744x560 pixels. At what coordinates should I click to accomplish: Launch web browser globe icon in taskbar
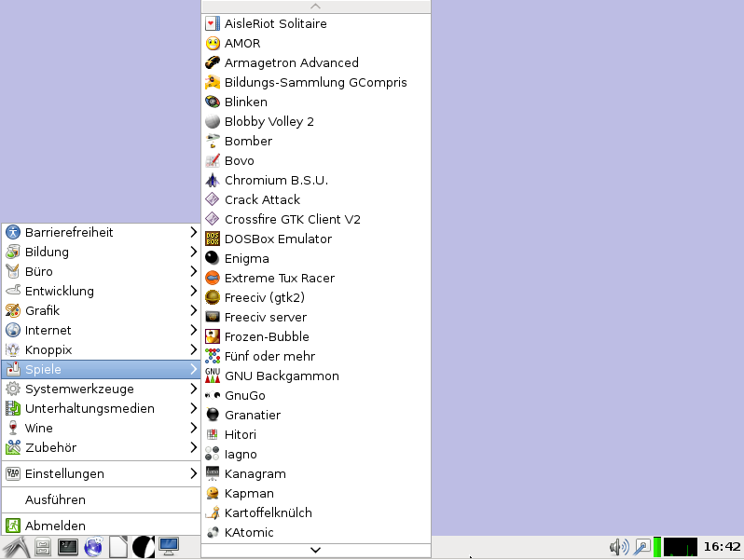point(93,547)
